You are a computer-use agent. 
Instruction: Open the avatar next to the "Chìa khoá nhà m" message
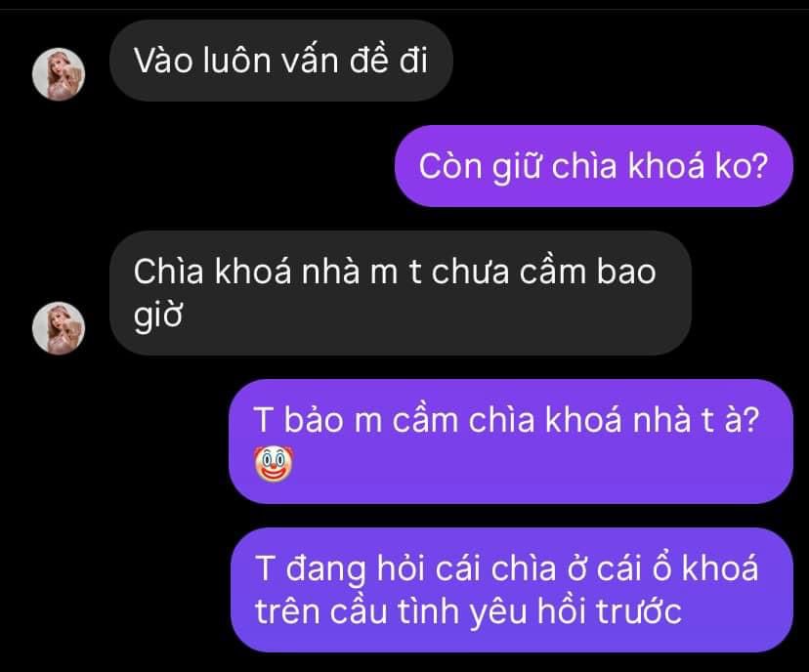point(59,328)
